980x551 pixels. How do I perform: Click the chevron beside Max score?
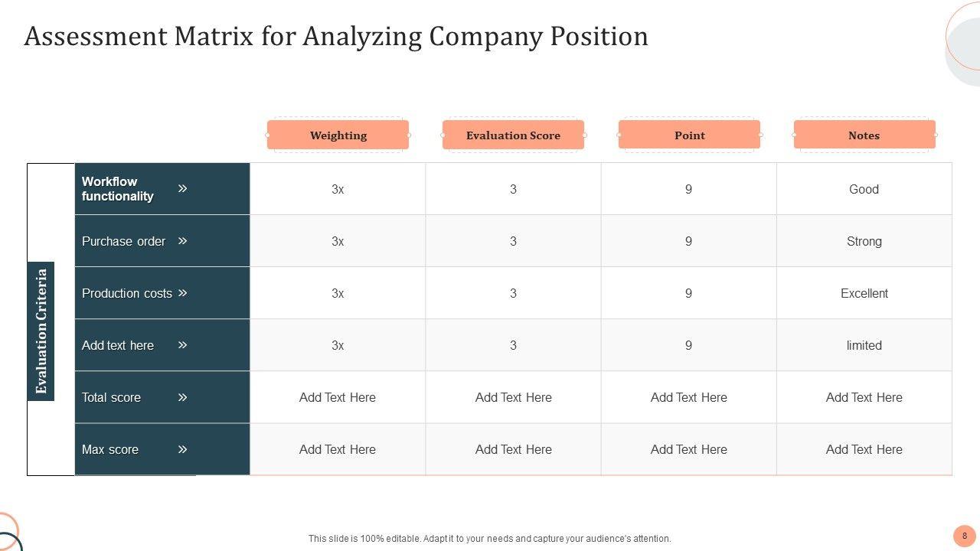point(182,449)
